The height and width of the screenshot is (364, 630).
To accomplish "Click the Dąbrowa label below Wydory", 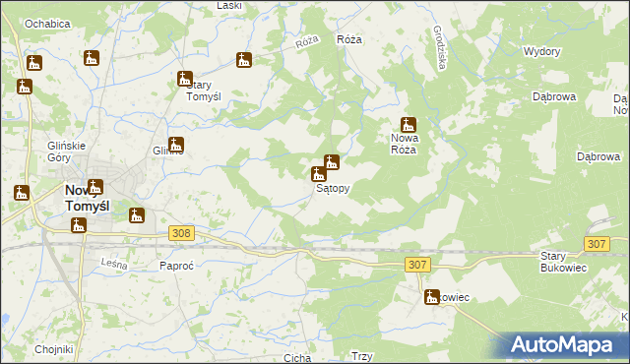I will coord(554,96).
